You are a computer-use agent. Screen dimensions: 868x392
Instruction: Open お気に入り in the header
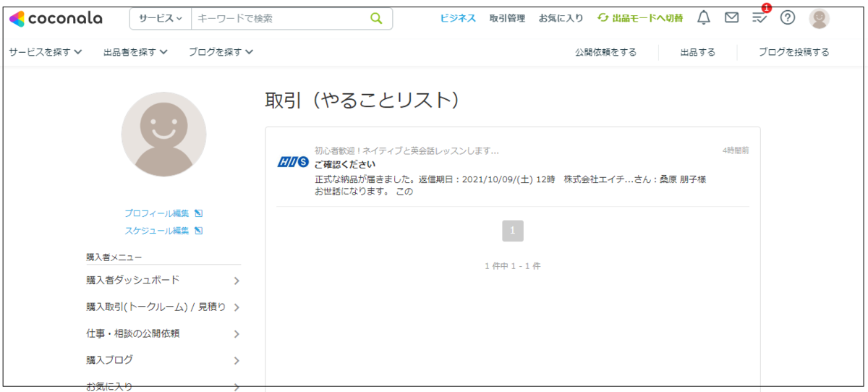[x=561, y=18]
